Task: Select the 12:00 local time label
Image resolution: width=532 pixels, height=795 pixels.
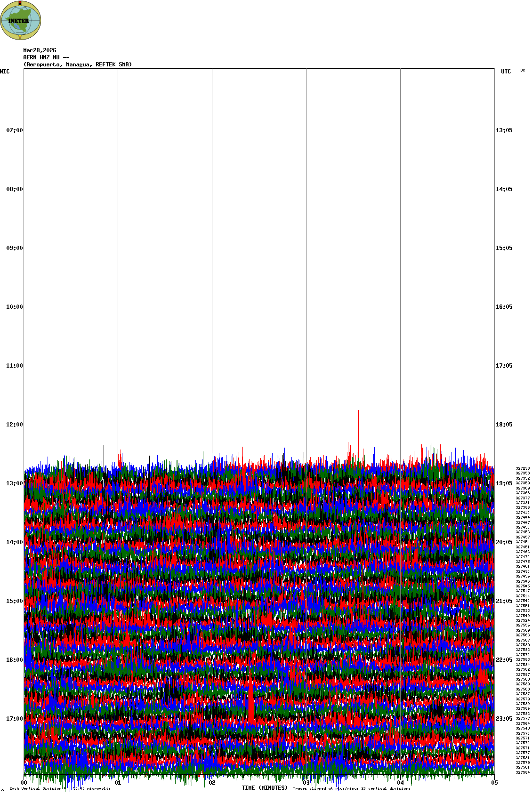Action: point(14,425)
